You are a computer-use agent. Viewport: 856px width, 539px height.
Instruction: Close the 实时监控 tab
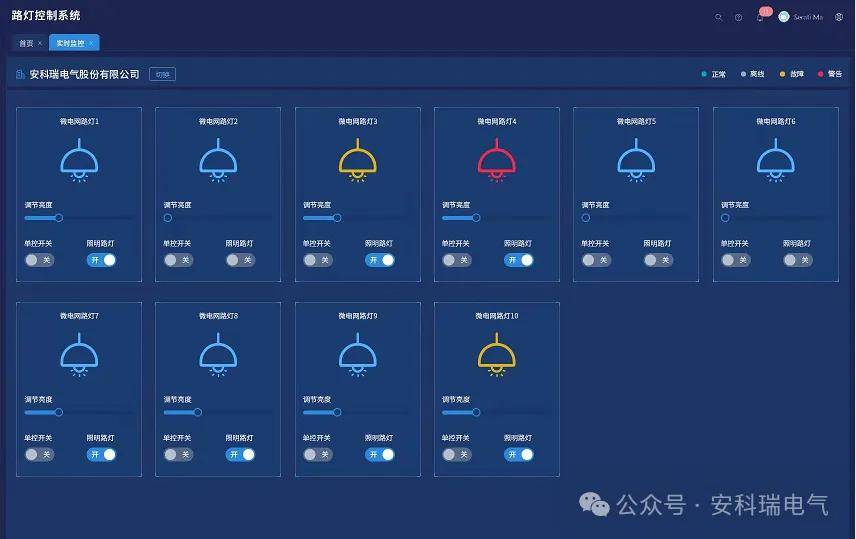point(91,43)
